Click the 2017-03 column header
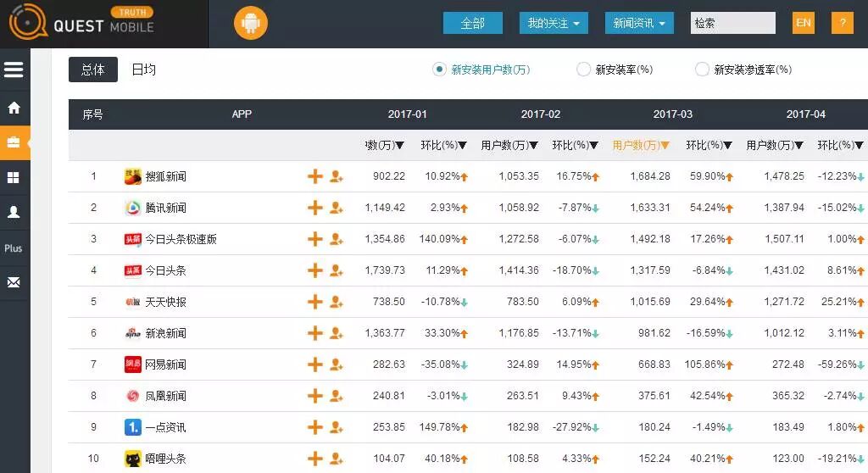Image resolution: width=868 pixels, height=473 pixels. (x=672, y=114)
